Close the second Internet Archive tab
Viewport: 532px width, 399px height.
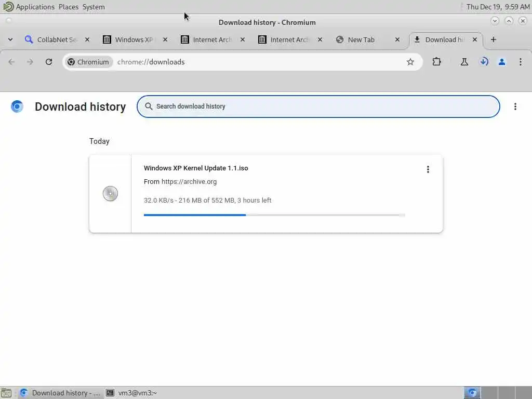point(320,39)
